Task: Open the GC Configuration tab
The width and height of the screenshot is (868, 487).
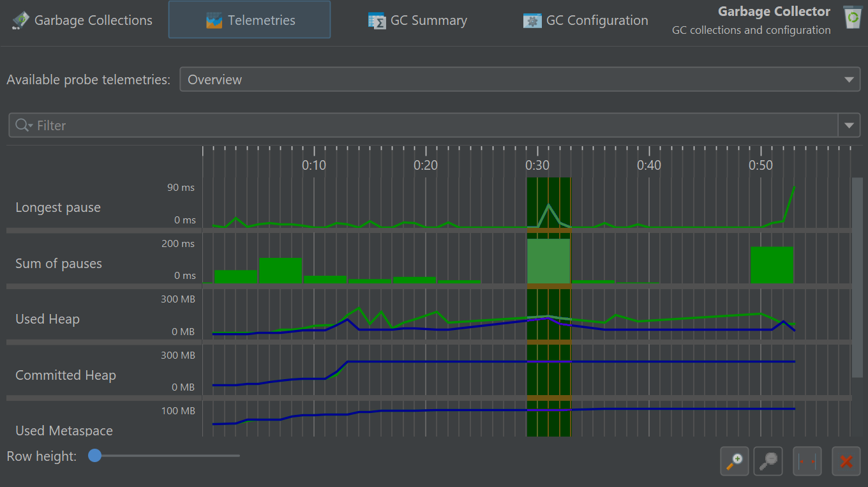Action: click(x=585, y=20)
